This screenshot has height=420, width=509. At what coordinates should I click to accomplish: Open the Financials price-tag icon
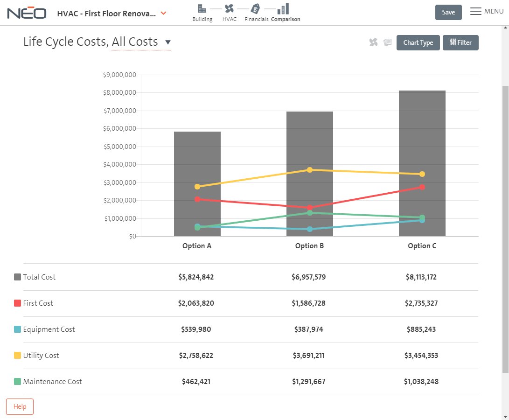256,8
